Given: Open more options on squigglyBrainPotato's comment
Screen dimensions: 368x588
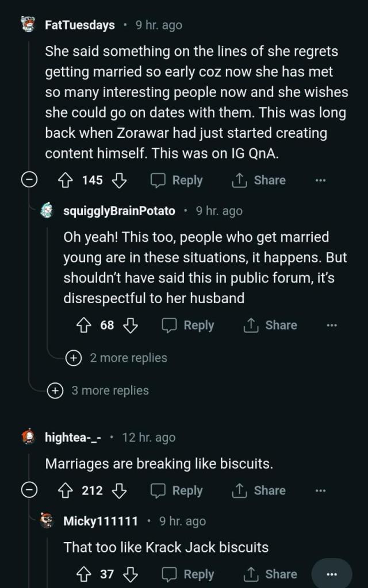Looking at the screenshot, I should click(331, 326).
